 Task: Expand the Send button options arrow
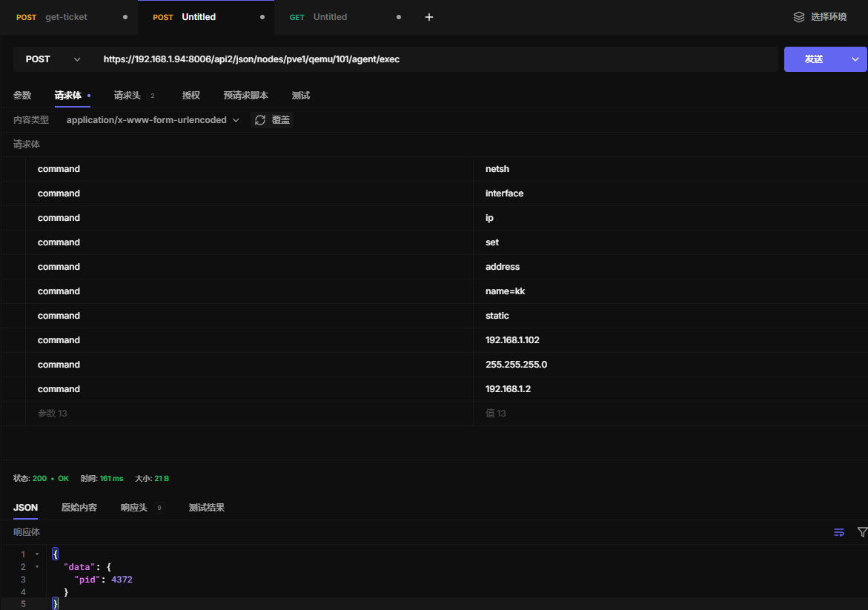pyautogui.click(x=855, y=59)
